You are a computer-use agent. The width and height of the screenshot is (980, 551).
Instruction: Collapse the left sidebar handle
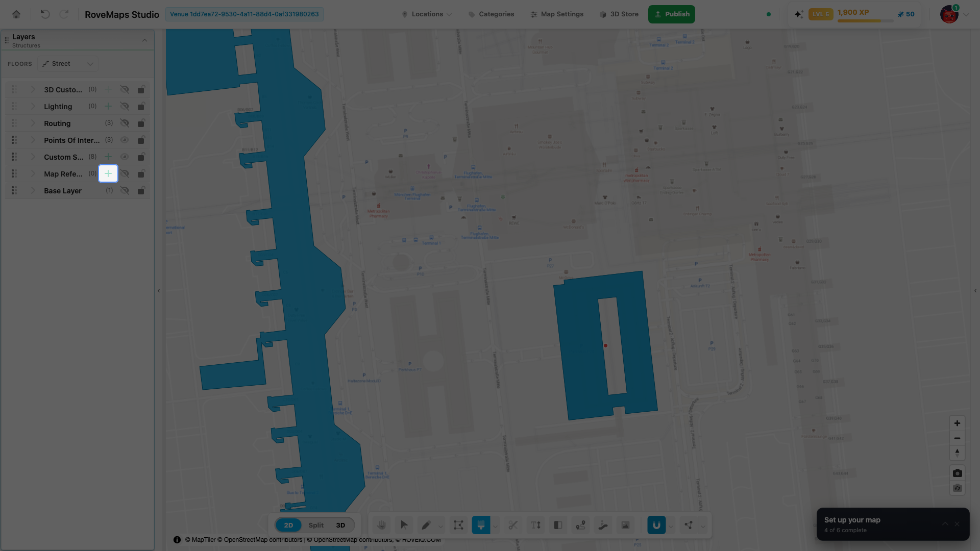coord(159,291)
